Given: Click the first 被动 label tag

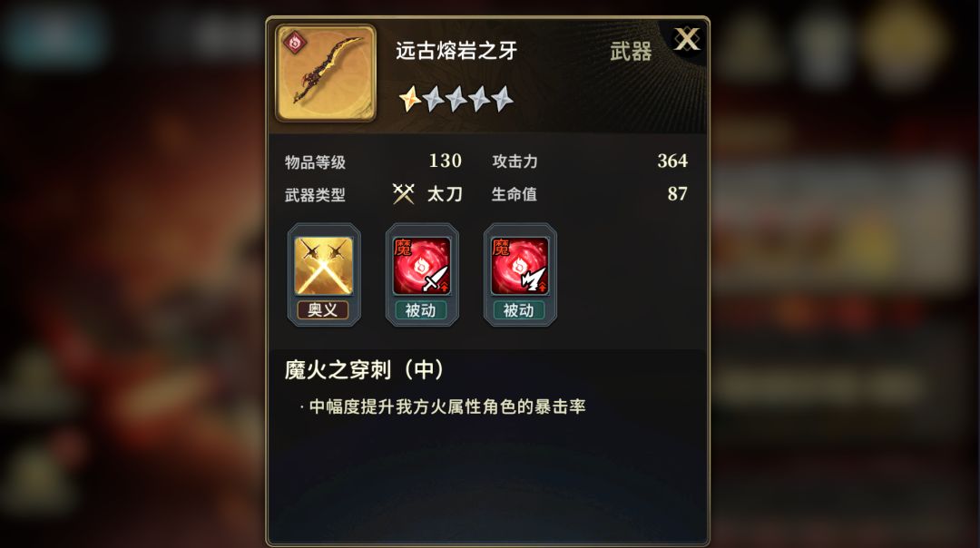Looking at the screenshot, I should tap(421, 310).
